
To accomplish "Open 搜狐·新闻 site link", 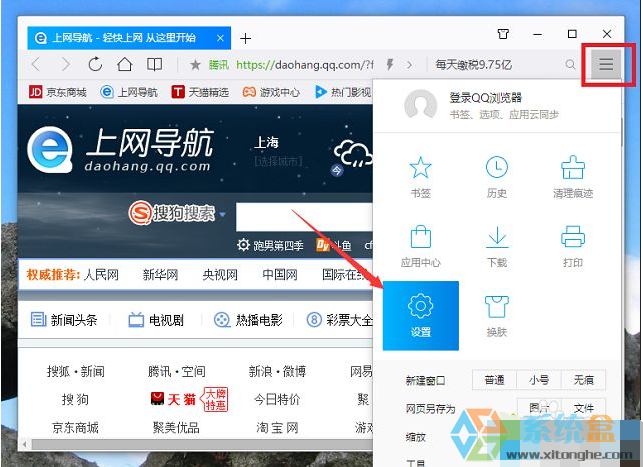I will click(75, 371).
